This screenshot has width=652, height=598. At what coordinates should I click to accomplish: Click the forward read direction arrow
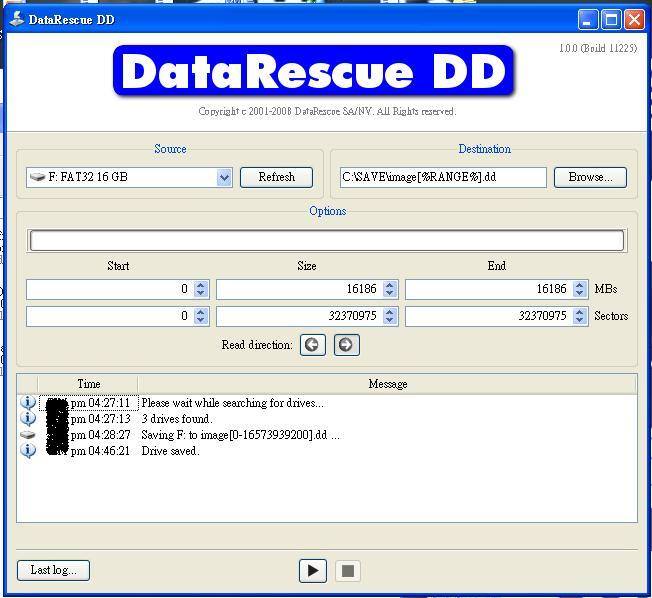pyautogui.click(x=347, y=345)
